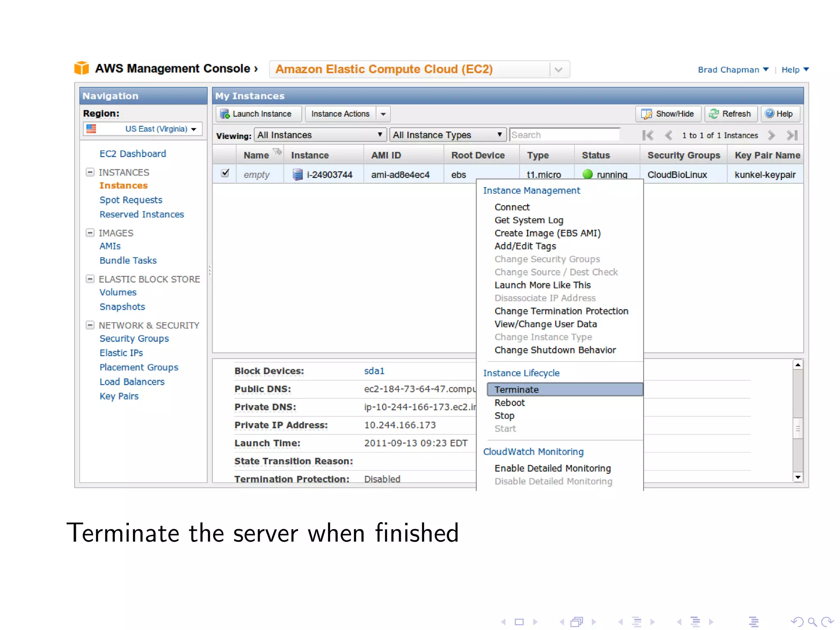
Task: Open Security Groups in navigation
Action: coord(134,339)
